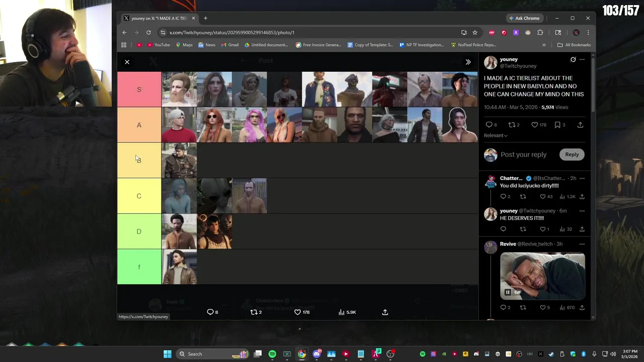Click the S tier pink label
Viewport: 644px width, 362px height.
click(139, 89)
